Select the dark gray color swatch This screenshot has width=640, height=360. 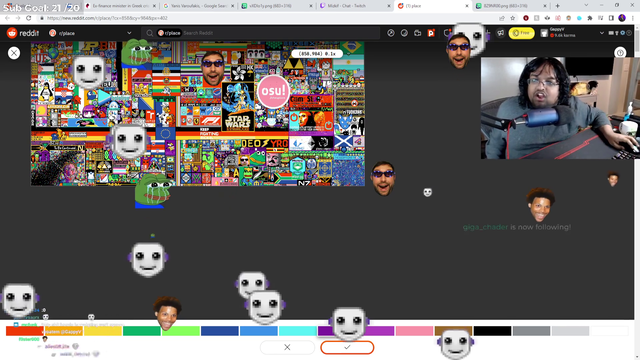[531, 331]
